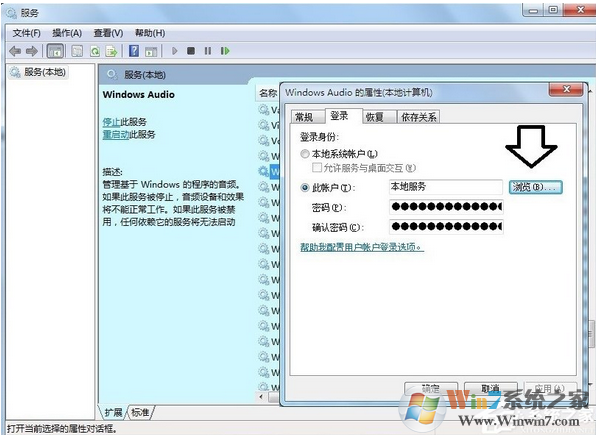
Task: Toggle the 允许服务与桌面交互 checkbox
Action: (x=316, y=168)
